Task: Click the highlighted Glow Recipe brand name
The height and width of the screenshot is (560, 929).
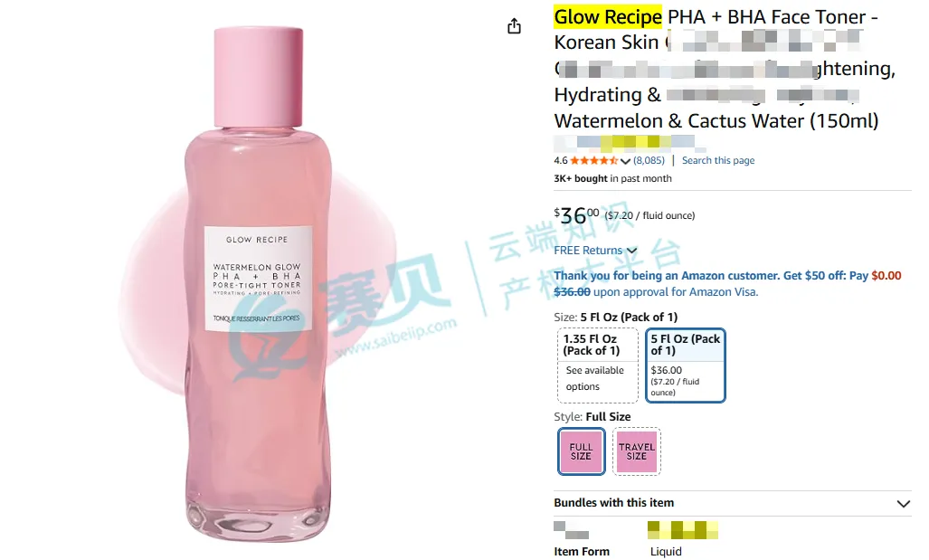Action: click(x=608, y=17)
